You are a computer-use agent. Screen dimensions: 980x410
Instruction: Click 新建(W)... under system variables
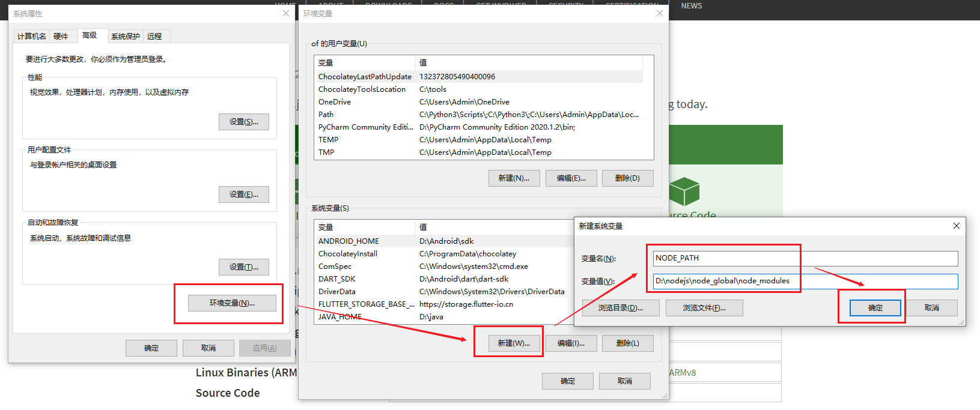click(x=514, y=343)
